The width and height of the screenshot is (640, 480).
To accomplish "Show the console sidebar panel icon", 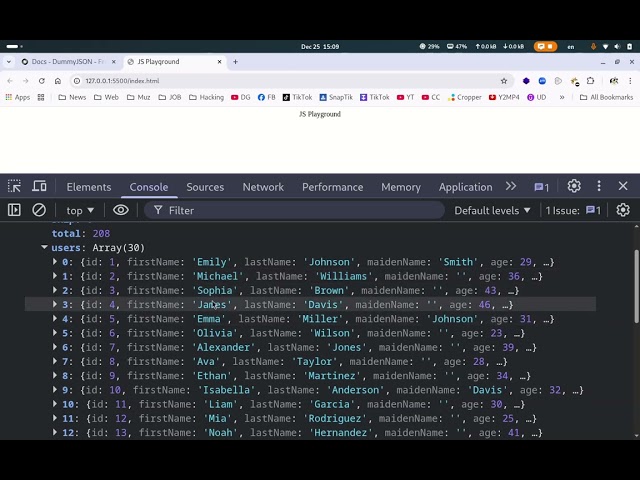I will pos(14,210).
